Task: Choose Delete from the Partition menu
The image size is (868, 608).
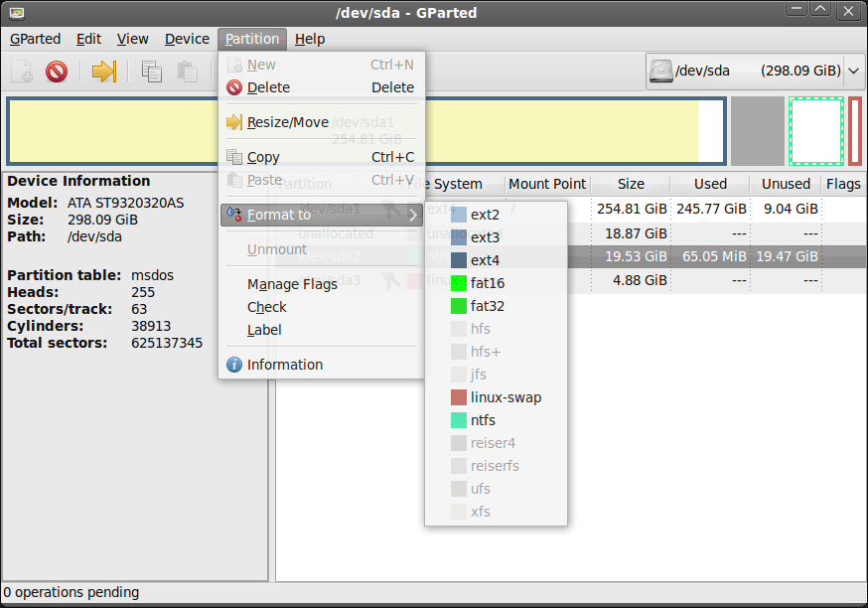Action: (321, 87)
